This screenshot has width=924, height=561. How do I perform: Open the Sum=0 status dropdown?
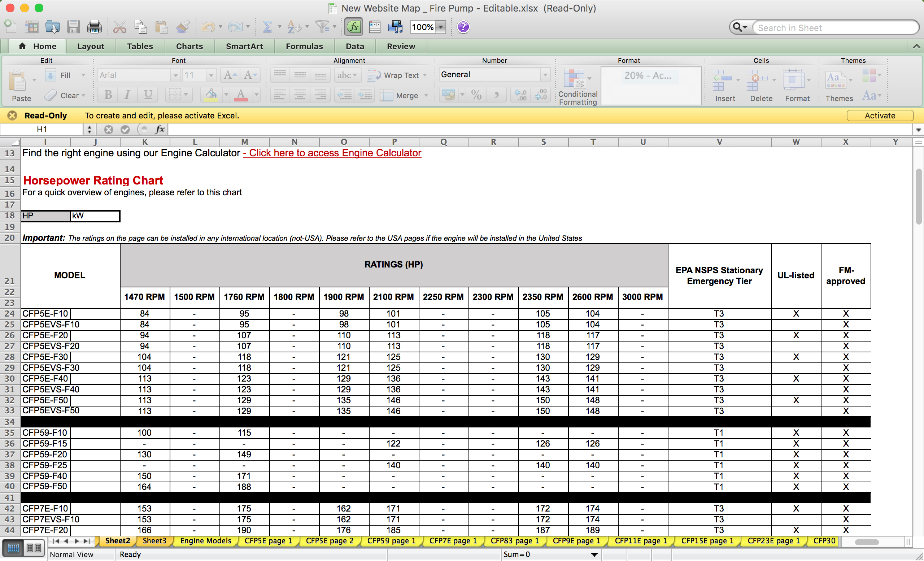(x=594, y=554)
